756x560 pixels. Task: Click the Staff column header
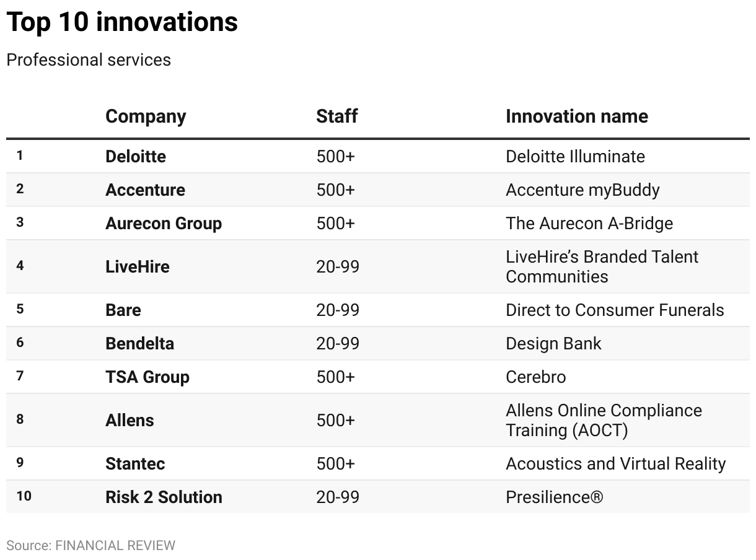pos(337,116)
